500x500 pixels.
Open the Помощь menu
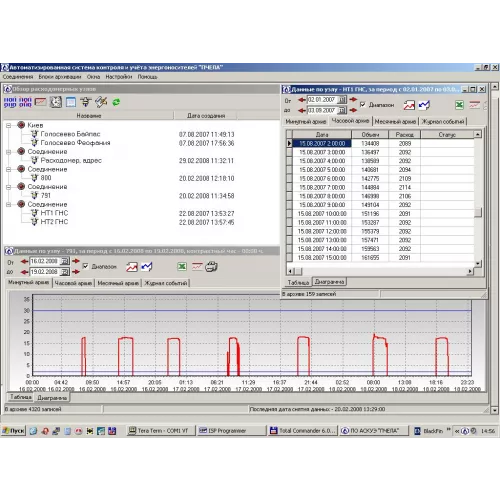[x=147, y=77]
